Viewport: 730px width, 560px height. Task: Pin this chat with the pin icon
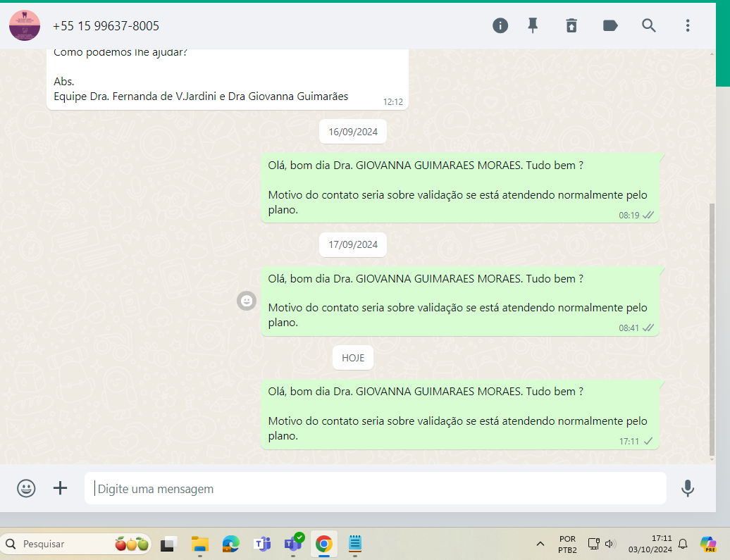pos(533,26)
